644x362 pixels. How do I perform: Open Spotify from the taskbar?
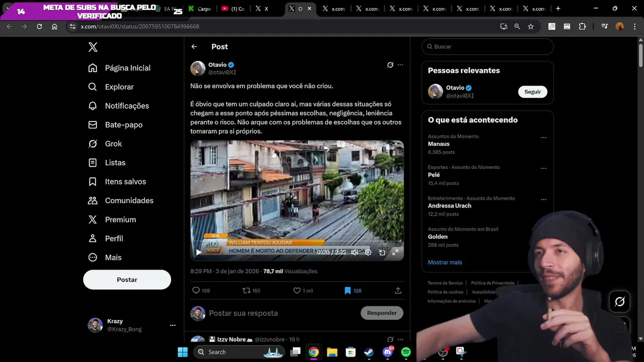click(406, 352)
